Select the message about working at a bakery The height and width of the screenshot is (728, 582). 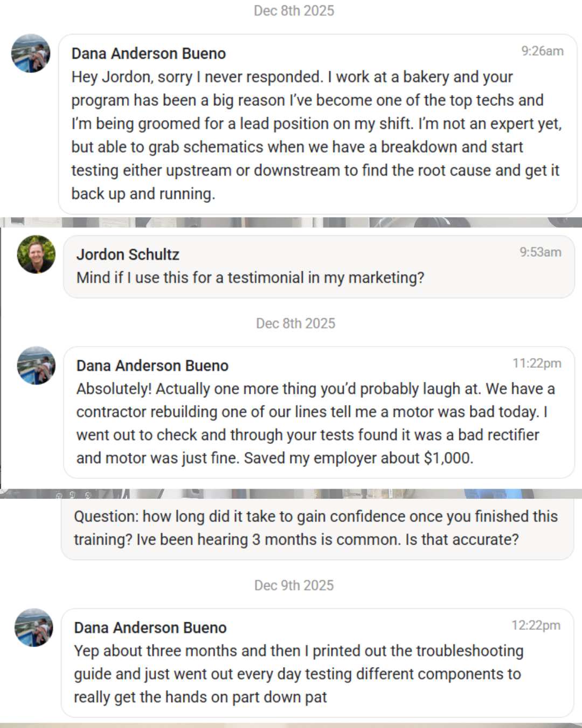(317, 135)
